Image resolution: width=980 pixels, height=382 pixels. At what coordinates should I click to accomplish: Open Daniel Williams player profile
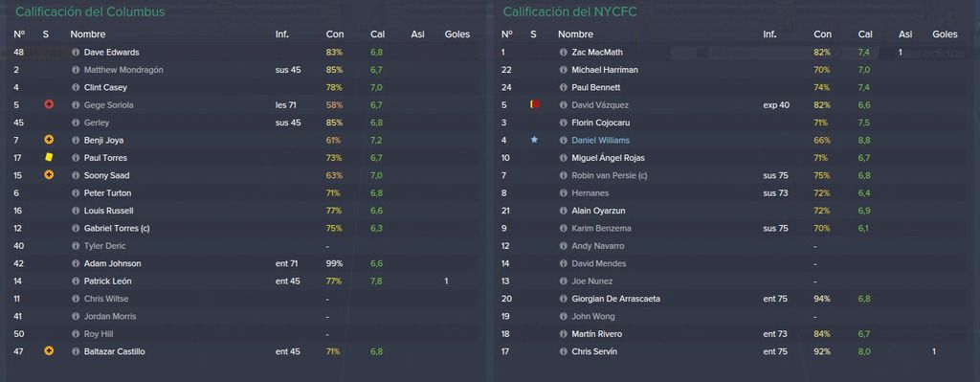pyautogui.click(x=601, y=140)
